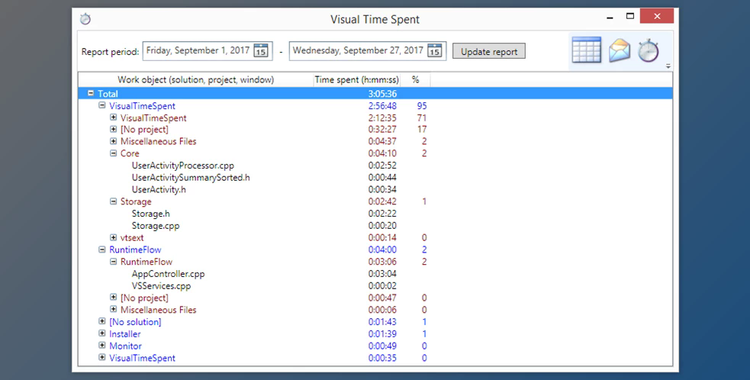The image size is (750, 380).
Task: Expand Miscellaneous Files row with 0:04:37
Action: pyautogui.click(x=113, y=141)
